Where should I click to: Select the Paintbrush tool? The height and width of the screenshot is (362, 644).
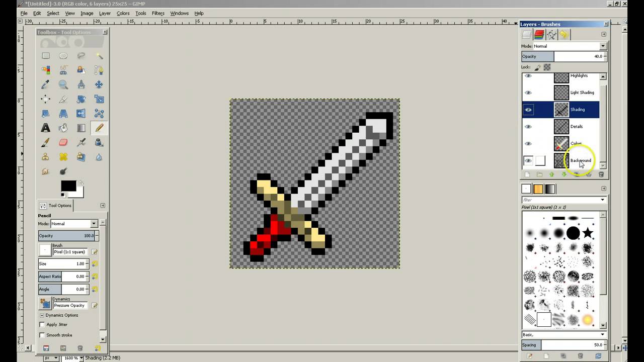[x=46, y=143]
